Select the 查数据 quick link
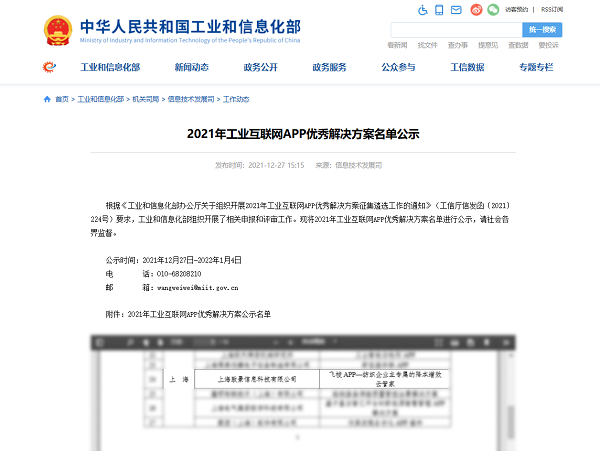This screenshot has height=452, width=600. click(518, 45)
